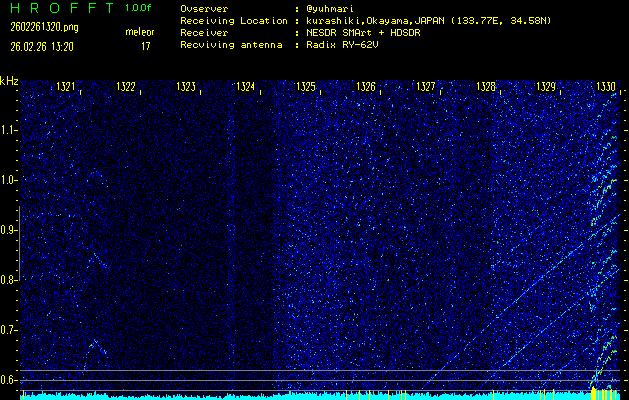Click the date stamp 26.02.26 13:20
This screenshot has height=400, width=629.
tap(42, 47)
